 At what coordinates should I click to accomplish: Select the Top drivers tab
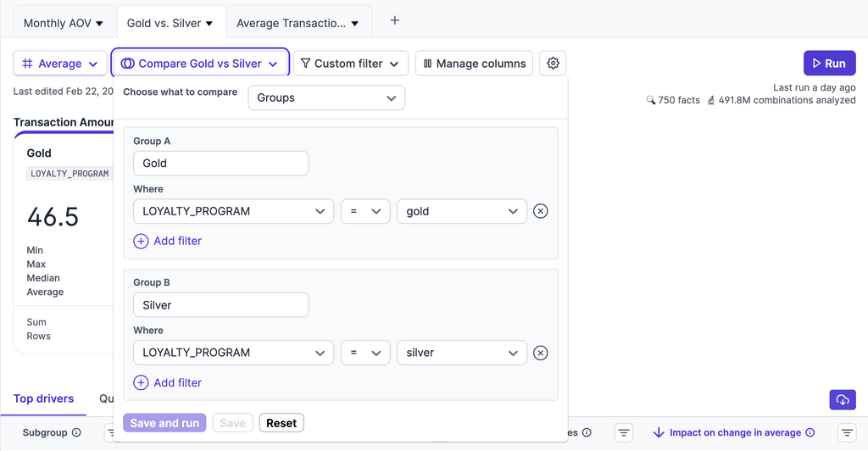pos(43,398)
